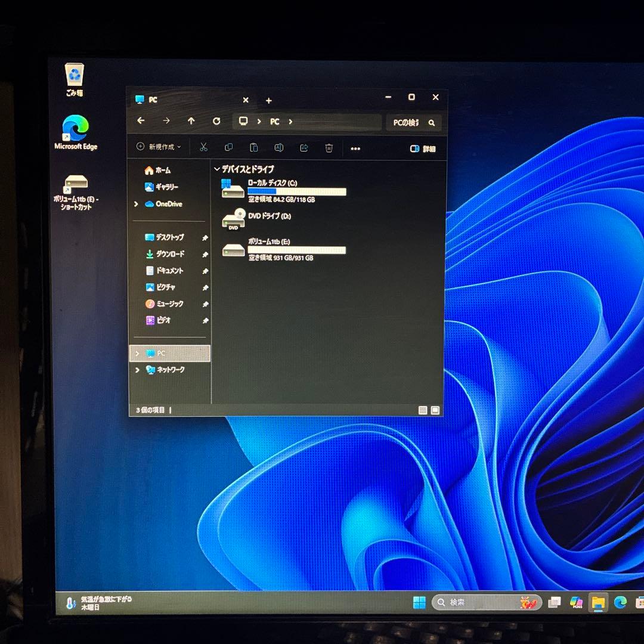Click the Share icon in Explorer toolbar
The image size is (644, 644).
pyautogui.click(x=304, y=148)
